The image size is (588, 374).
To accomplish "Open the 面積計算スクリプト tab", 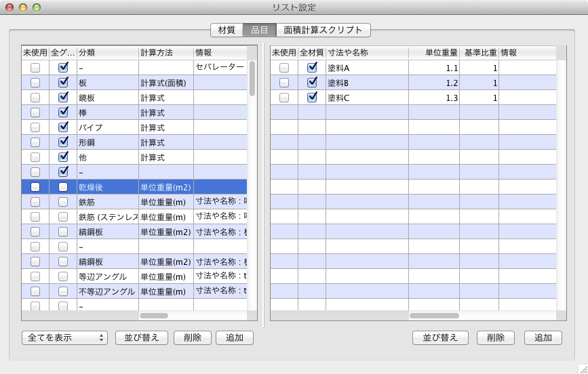I will click(324, 30).
